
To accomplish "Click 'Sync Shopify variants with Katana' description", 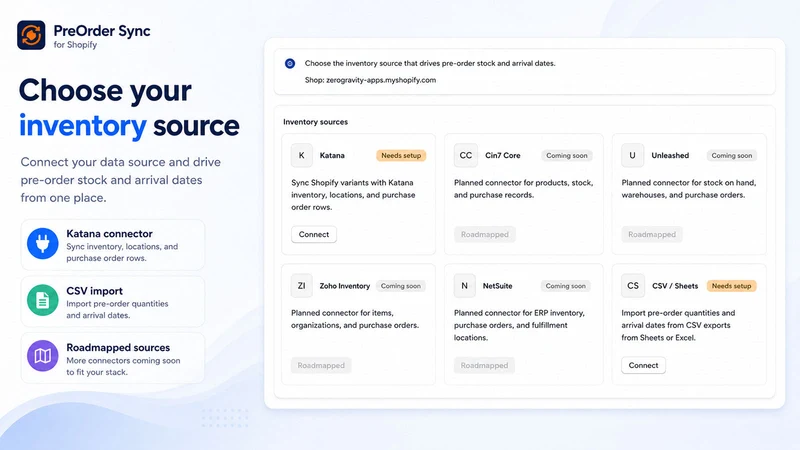I will click(353, 195).
